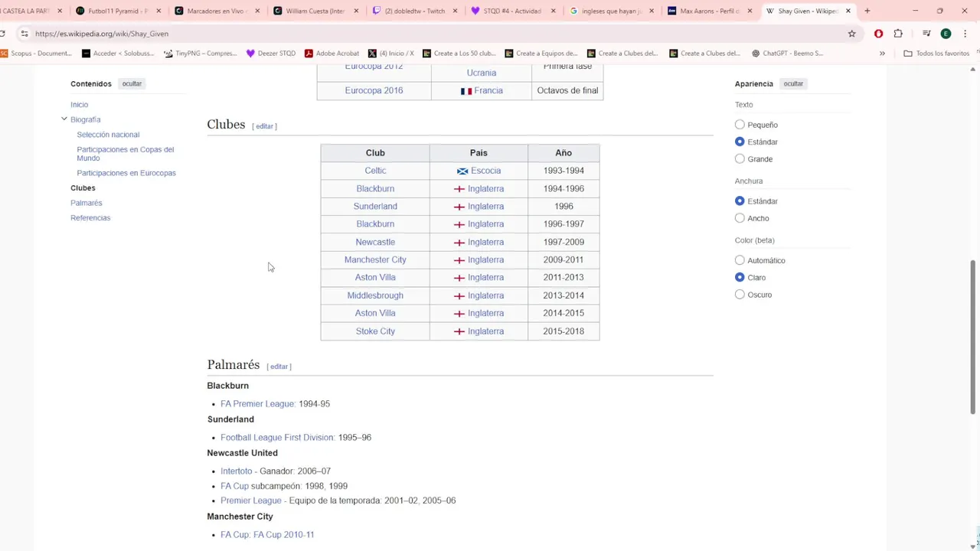Open the Eurocopa 2016 link
980x551 pixels.
pos(374,90)
